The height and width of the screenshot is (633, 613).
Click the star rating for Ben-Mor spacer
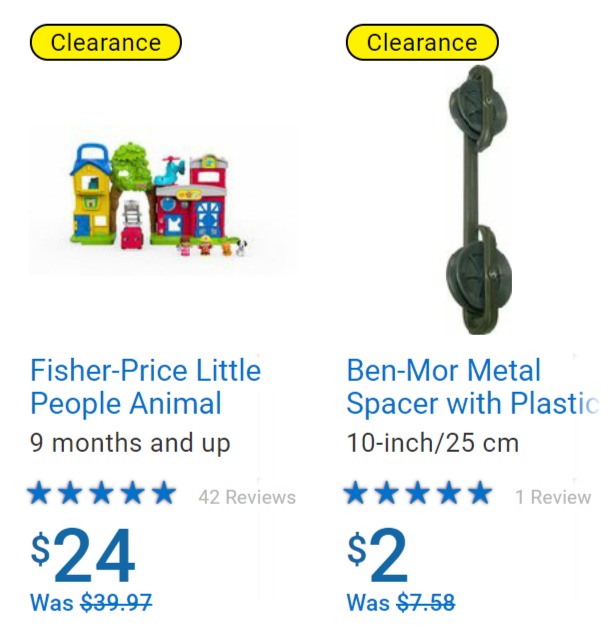point(418,493)
